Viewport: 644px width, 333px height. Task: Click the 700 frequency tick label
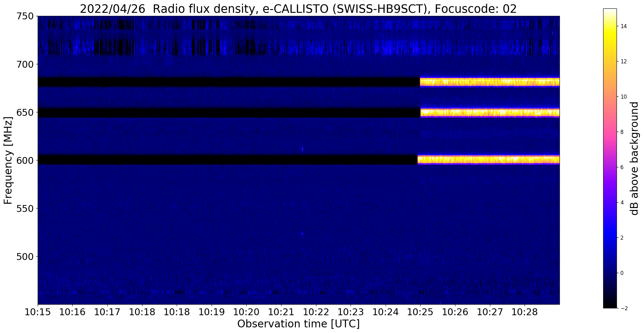point(25,64)
